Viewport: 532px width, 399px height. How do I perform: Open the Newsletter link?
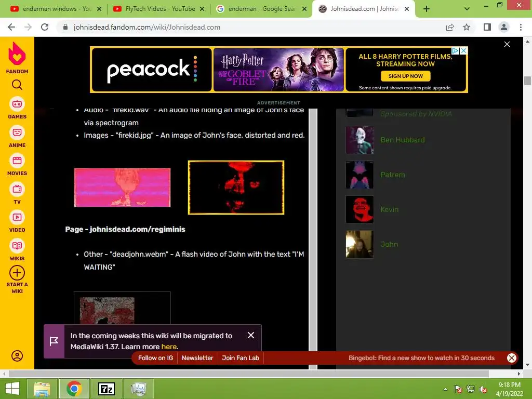(x=197, y=358)
